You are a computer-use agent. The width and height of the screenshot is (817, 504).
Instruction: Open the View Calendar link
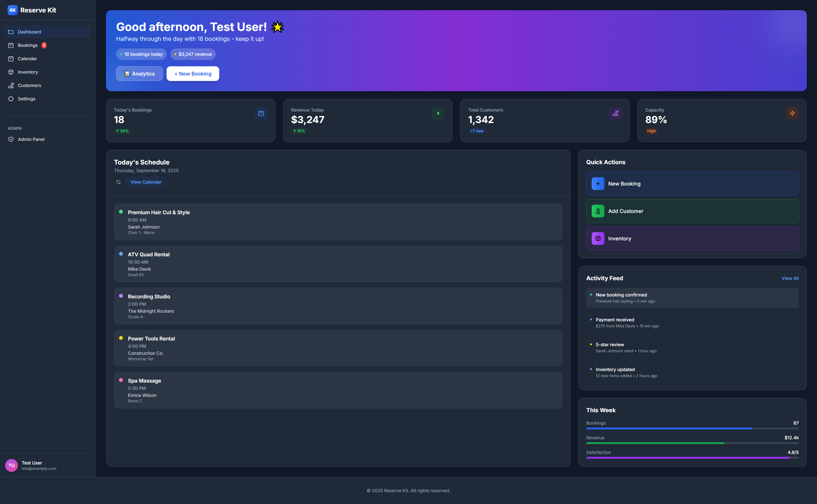(146, 182)
